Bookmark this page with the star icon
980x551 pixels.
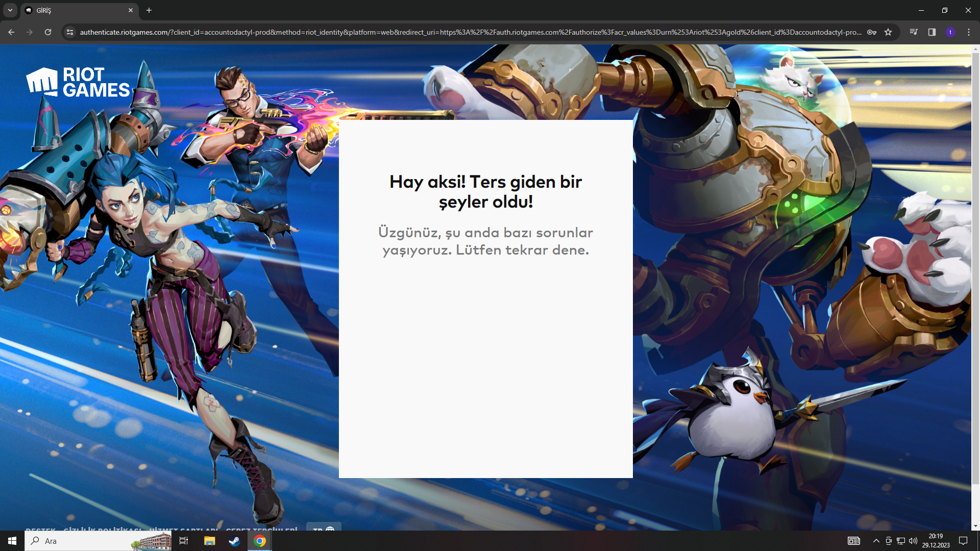pyautogui.click(x=888, y=32)
